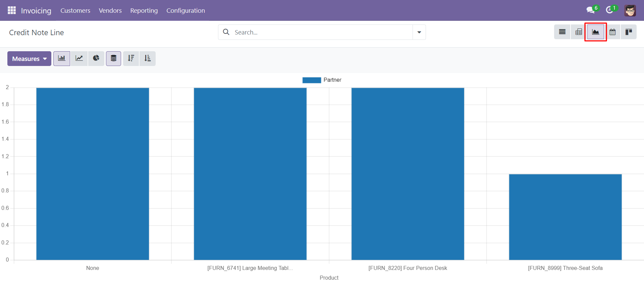Screen dimensions: 644x283
Task: Switch to calendar view
Action: point(612,32)
